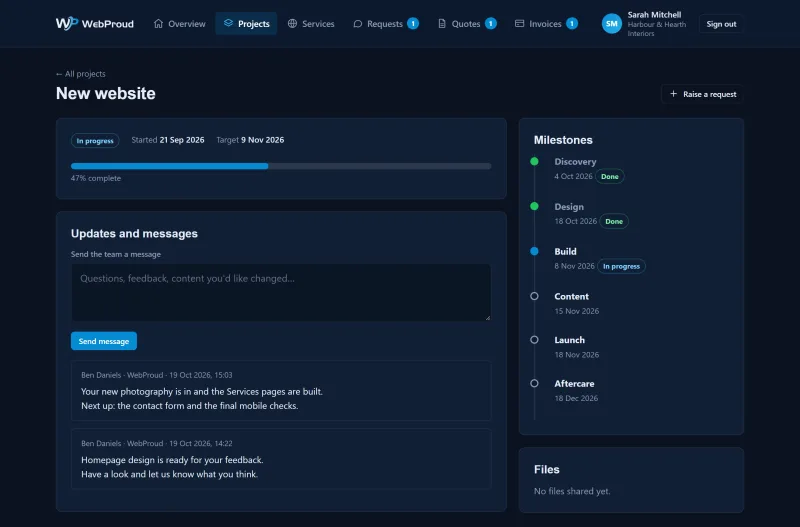Click the Overview house icon
The image size is (800, 527).
[159, 23]
